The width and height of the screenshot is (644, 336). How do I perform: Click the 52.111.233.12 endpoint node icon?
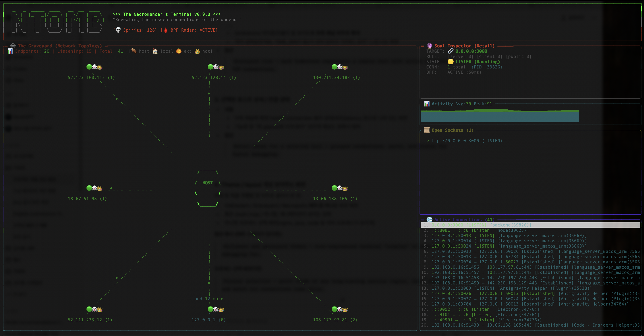pyautogui.click(x=94, y=309)
